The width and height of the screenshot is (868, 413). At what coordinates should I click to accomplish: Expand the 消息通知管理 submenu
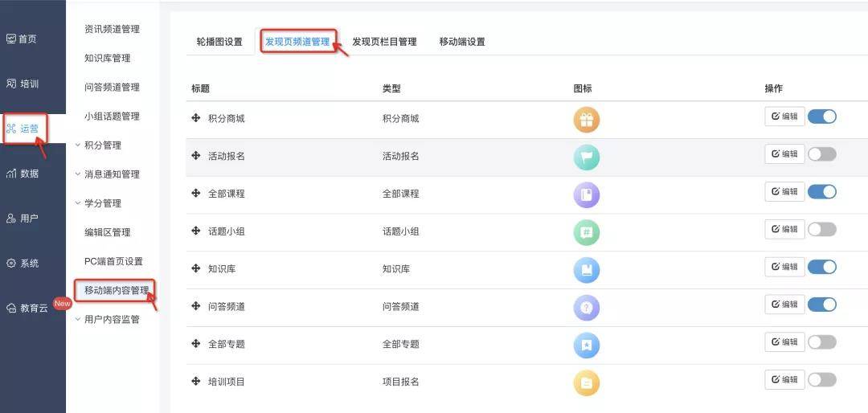[108, 174]
